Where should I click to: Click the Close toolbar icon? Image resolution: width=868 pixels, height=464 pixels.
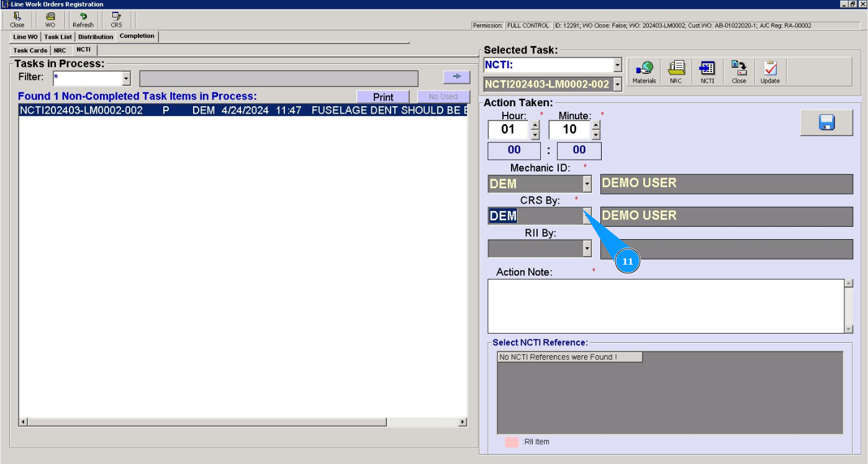(17, 20)
